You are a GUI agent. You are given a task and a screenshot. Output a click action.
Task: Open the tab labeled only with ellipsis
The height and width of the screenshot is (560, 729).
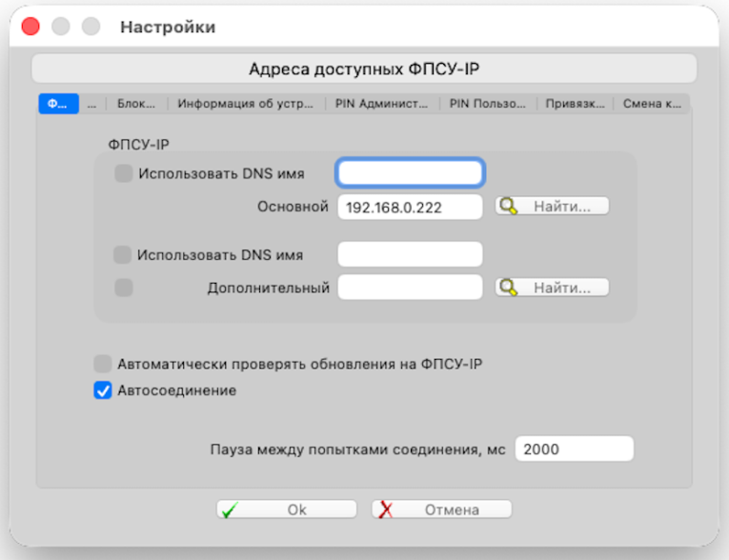91,104
